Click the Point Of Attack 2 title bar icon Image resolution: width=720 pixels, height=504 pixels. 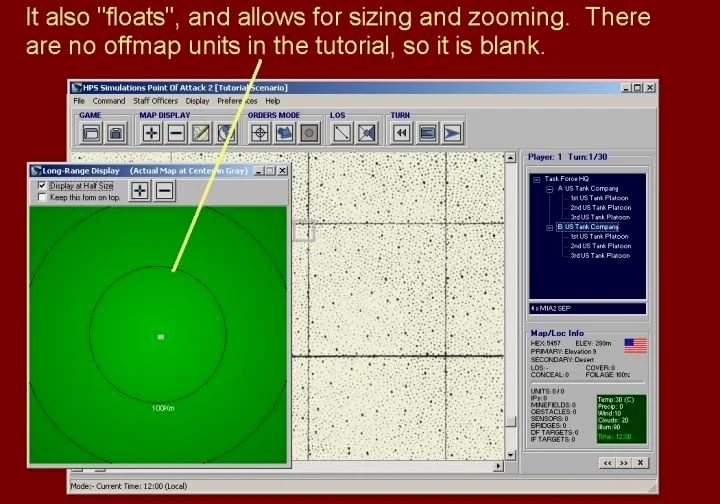(x=77, y=87)
